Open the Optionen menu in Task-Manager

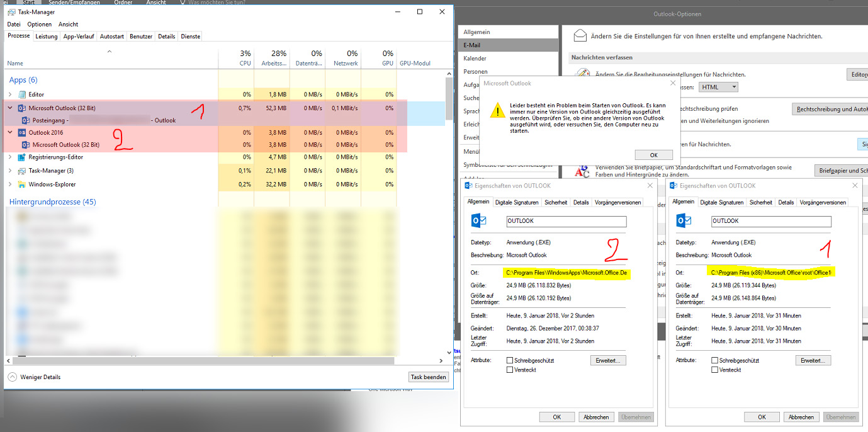(x=40, y=24)
